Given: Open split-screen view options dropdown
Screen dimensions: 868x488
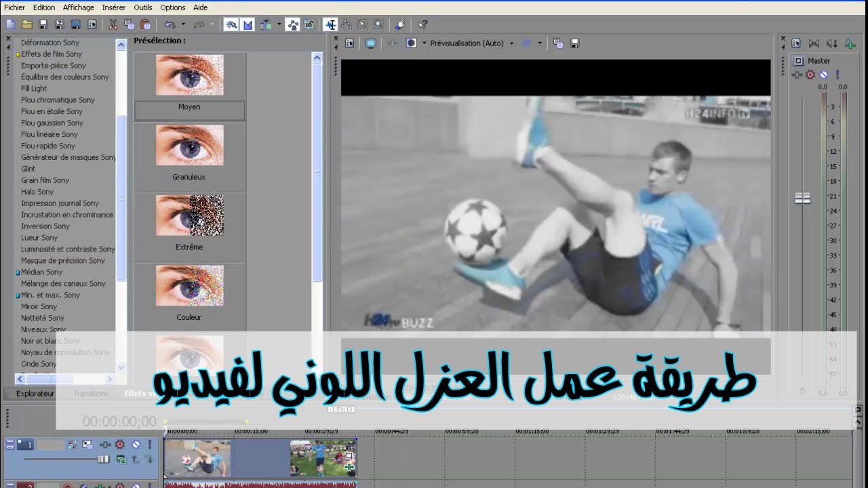Looking at the screenshot, I should tap(424, 43).
